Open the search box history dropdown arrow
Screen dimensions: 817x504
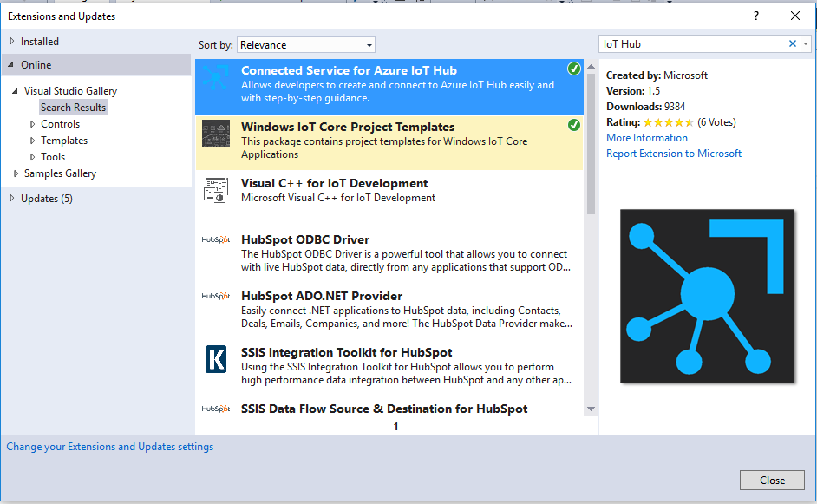coord(806,43)
